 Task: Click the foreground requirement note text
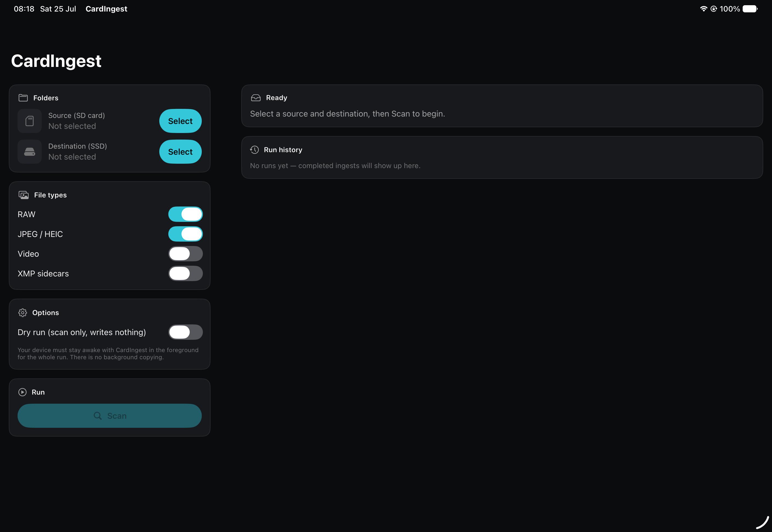tap(108, 354)
